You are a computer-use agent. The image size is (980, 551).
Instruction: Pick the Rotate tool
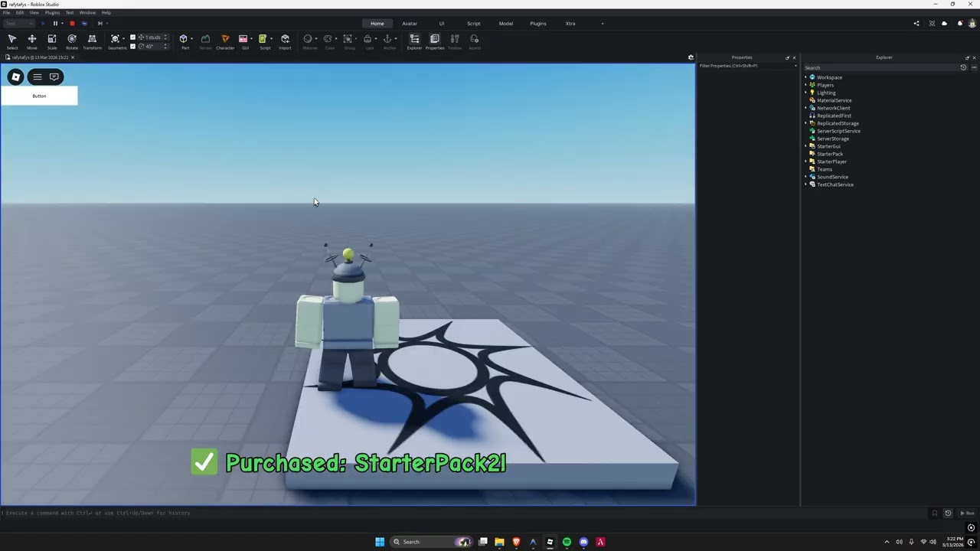(72, 41)
